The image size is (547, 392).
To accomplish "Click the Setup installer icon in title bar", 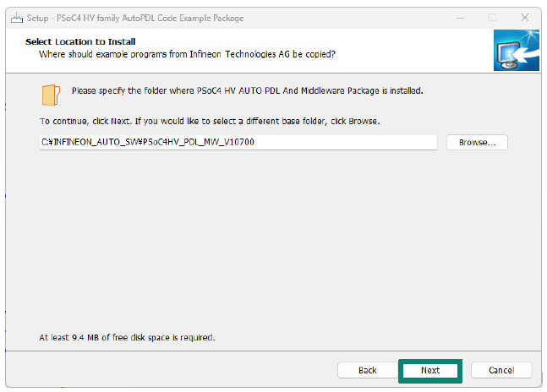I will 17,18.
